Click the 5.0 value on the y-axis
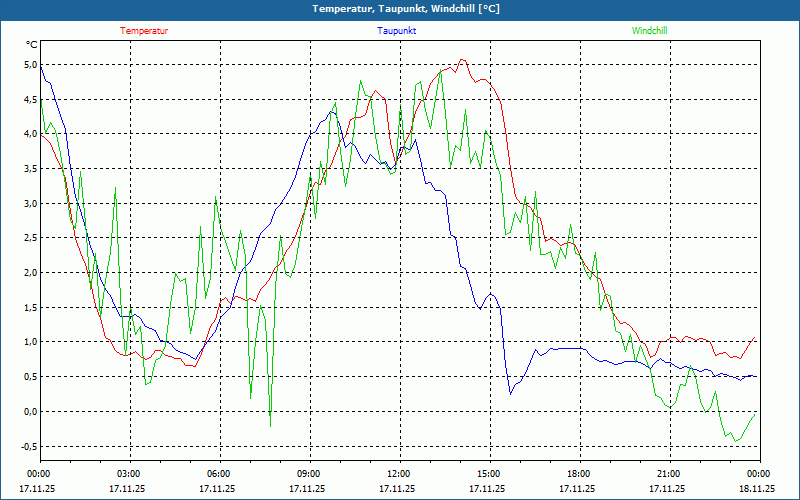The image size is (800, 500). [30, 65]
